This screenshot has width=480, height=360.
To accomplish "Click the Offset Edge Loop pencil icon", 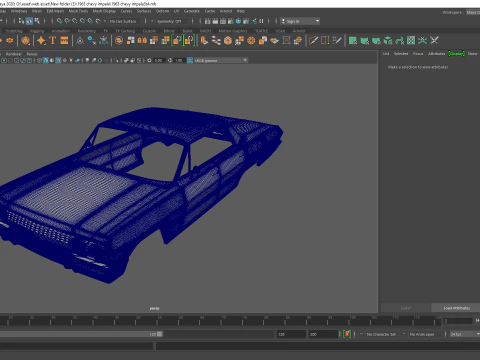I will [x=337, y=40].
